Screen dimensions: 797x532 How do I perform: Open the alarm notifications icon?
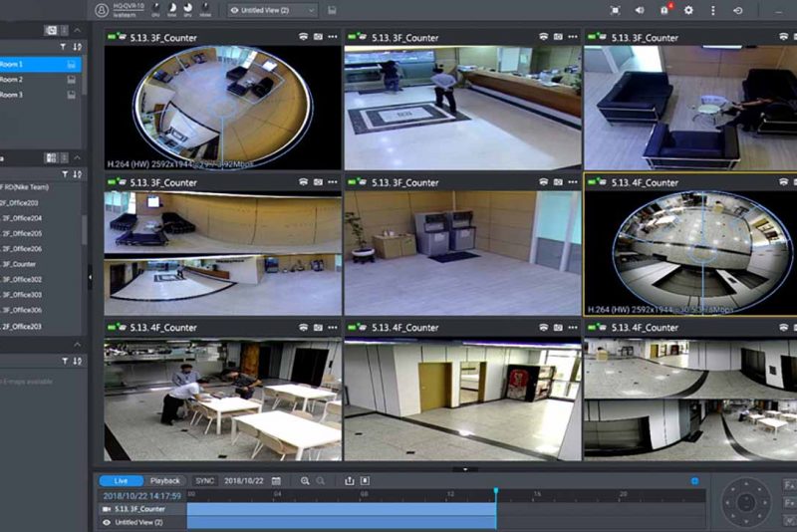pos(664,10)
